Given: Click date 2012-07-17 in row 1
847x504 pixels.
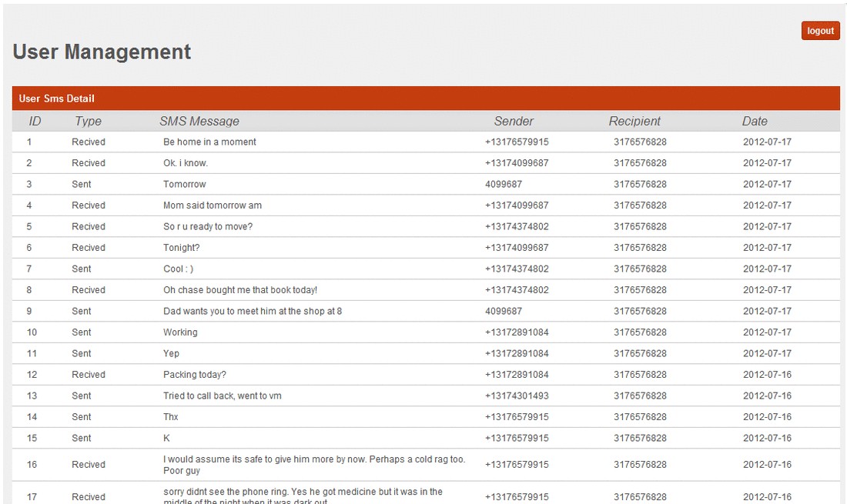Looking at the screenshot, I should 767,142.
